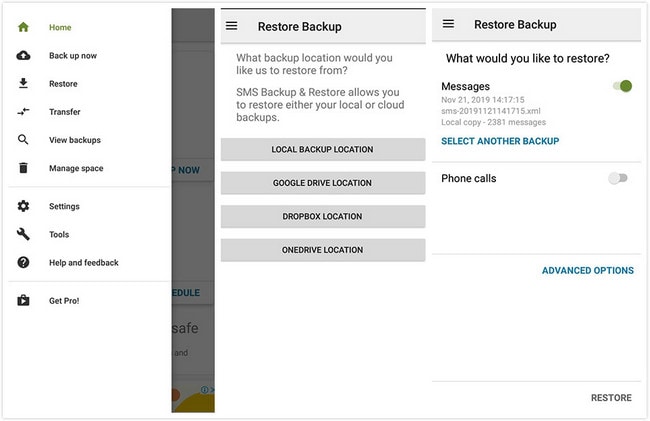Screen dimensions: 650x421
Task: Open hamburger menu on what-to-restore screen
Action: (x=448, y=24)
